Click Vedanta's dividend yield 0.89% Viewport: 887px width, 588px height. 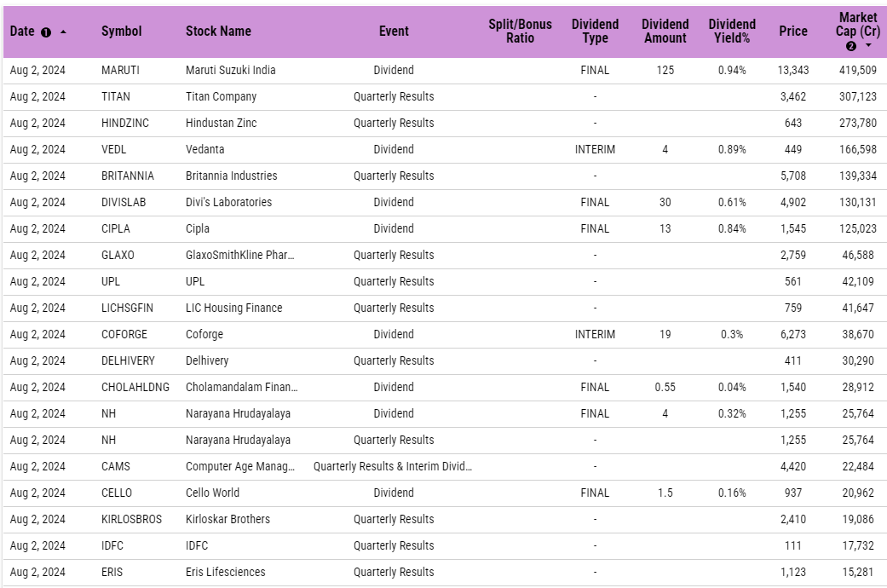click(x=732, y=149)
